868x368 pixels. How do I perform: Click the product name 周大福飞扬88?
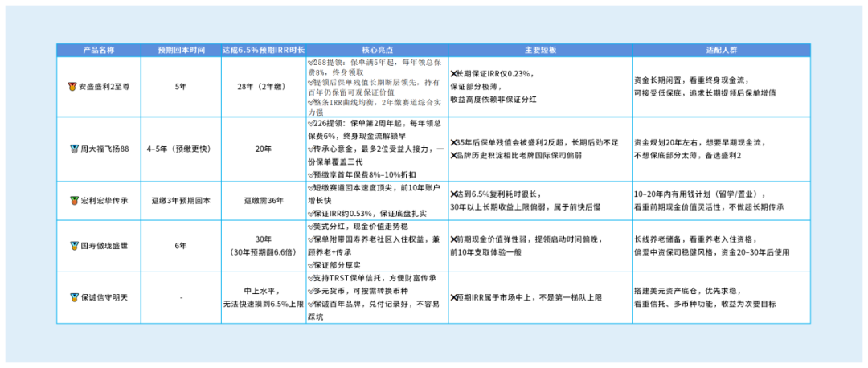[x=105, y=149]
